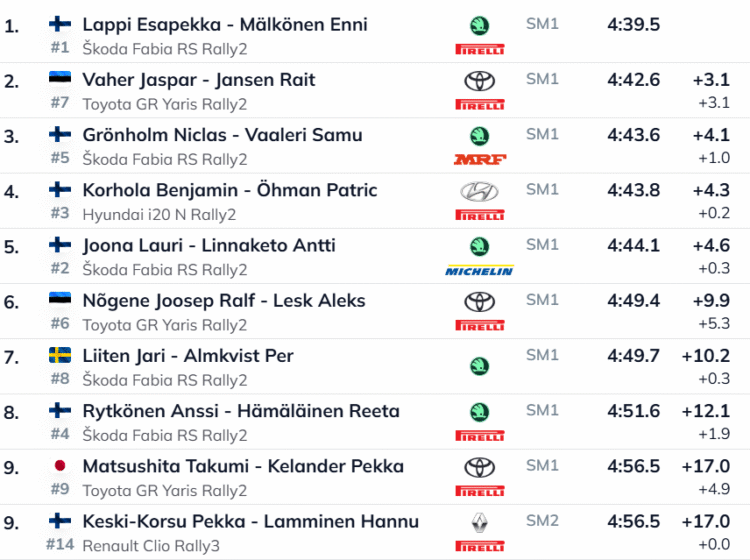Click Japanese flag beside Matsushita Takumi
Viewport: 750px width, 560px height.
pyautogui.click(x=60, y=466)
